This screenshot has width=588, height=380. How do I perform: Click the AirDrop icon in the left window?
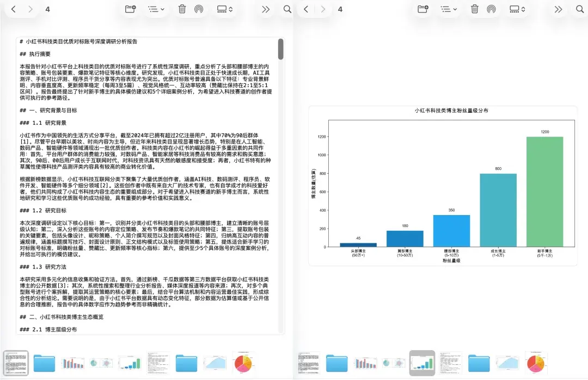pyautogui.click(x=199, y=9)
